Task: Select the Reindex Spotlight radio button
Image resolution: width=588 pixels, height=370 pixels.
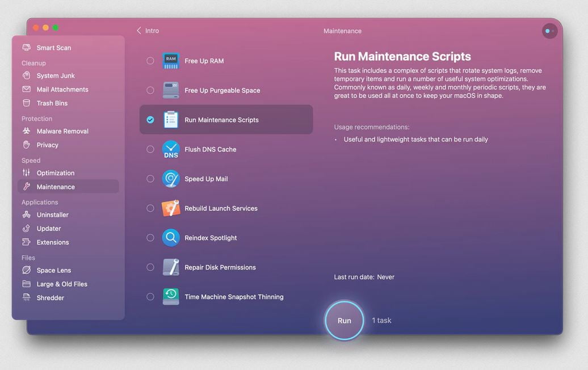Action: click(150, 238)
